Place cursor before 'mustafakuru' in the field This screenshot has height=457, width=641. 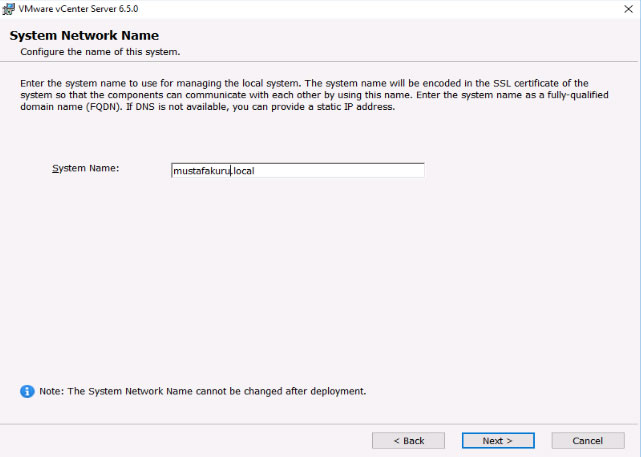pyautogui.click(x=173, y=171)
